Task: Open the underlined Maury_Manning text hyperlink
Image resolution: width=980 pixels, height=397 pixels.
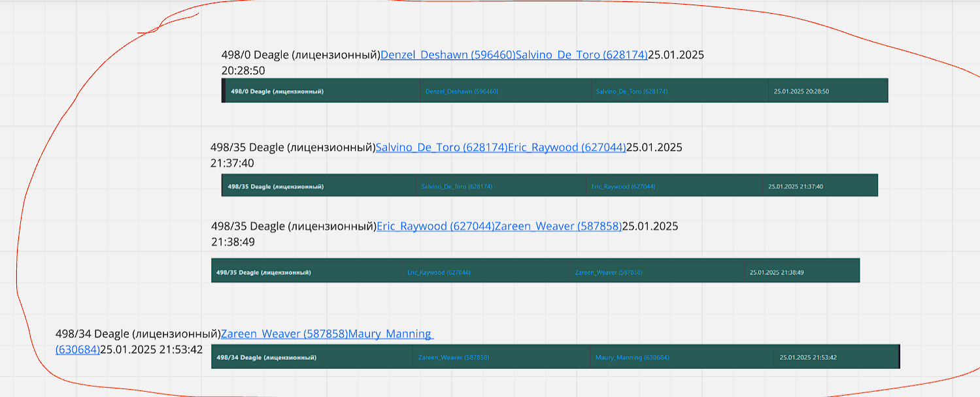Action: point(390,334)
